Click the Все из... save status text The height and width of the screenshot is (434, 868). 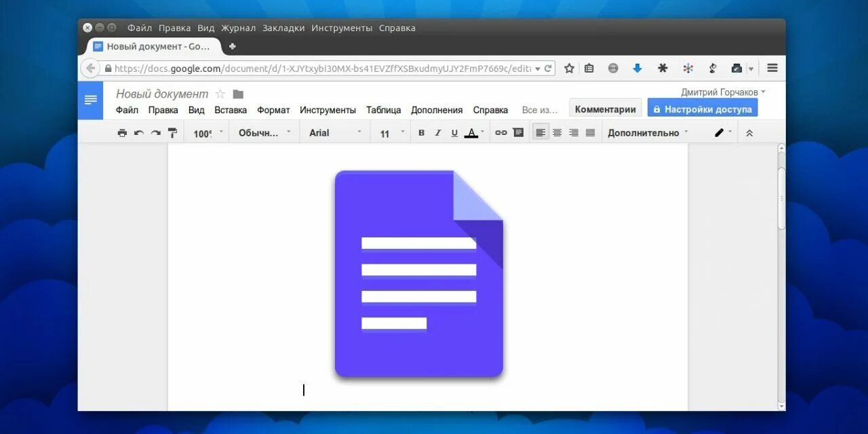click(x=540, y=110)
